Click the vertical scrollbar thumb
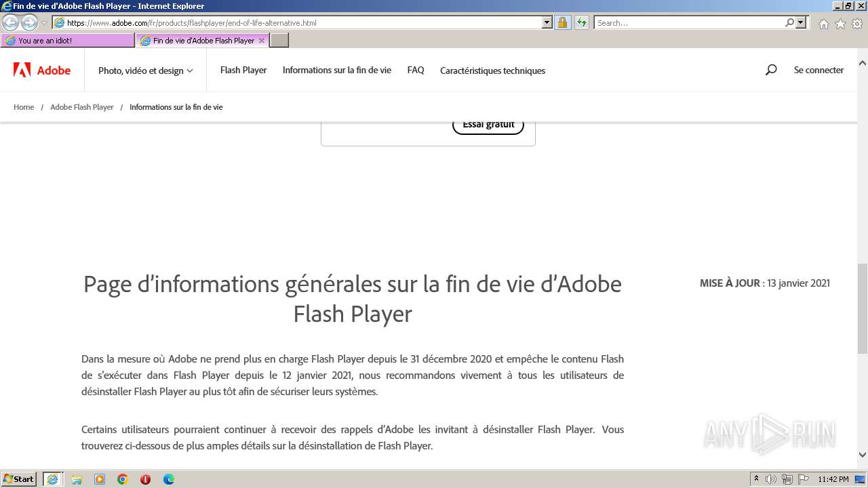 tap(863, 308)
